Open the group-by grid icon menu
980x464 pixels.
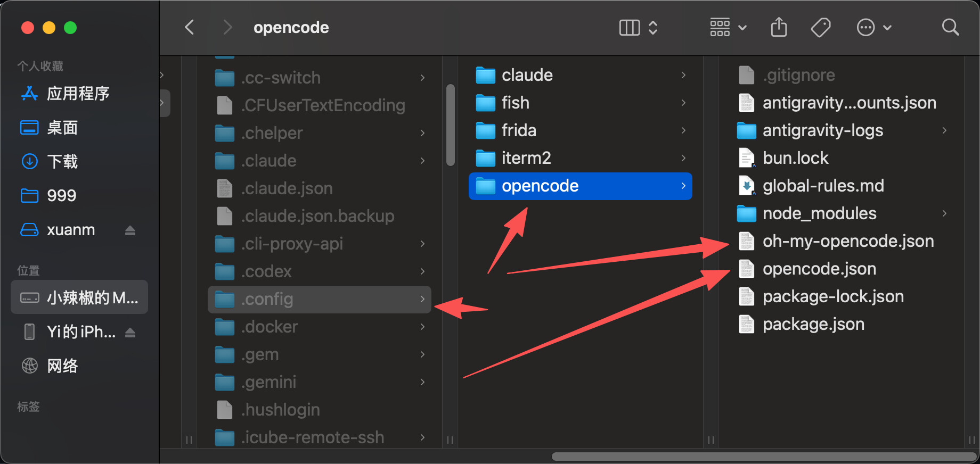728,27
